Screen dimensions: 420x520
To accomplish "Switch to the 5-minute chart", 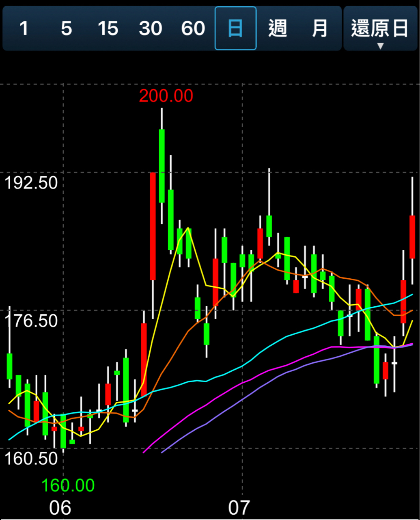I will [67, 28].
